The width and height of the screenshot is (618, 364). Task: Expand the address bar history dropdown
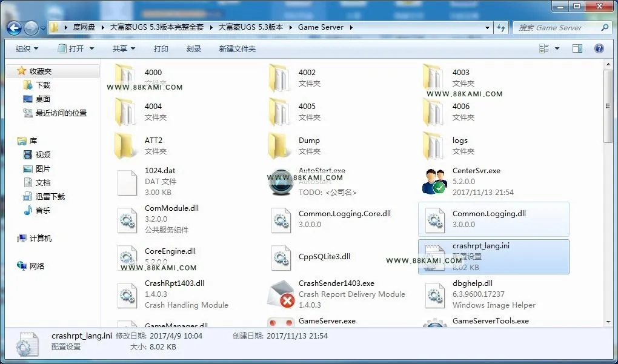tap(488, 28)
